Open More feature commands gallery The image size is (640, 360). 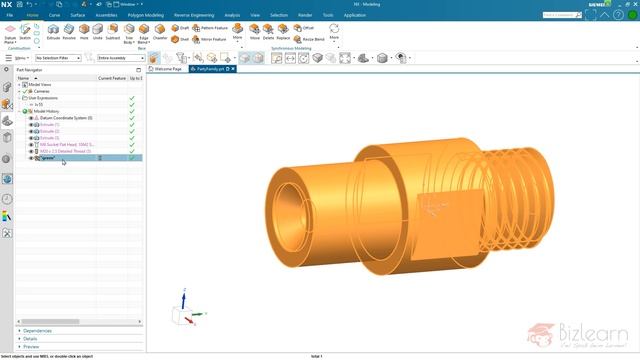[237, 33]
